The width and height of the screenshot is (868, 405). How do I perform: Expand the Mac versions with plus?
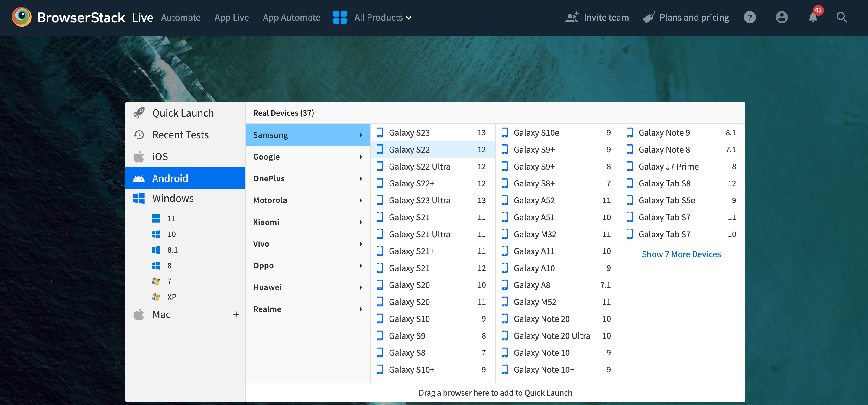coord(236,314)
